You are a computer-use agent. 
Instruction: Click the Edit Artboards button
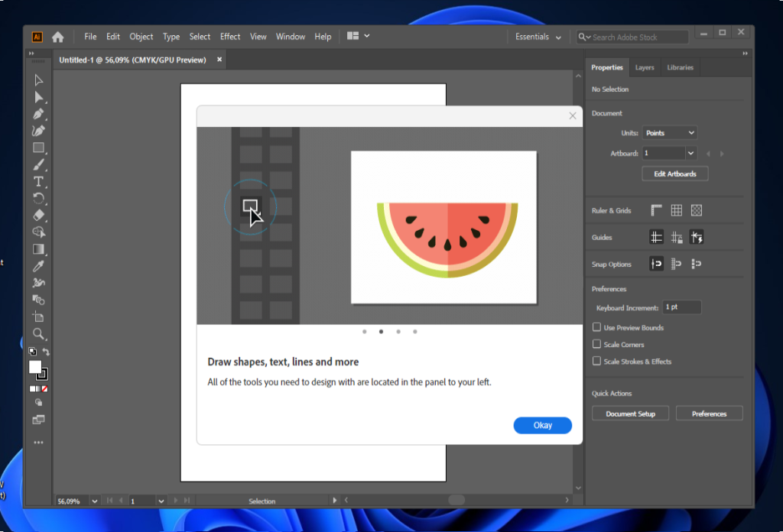tap(674, 174)
